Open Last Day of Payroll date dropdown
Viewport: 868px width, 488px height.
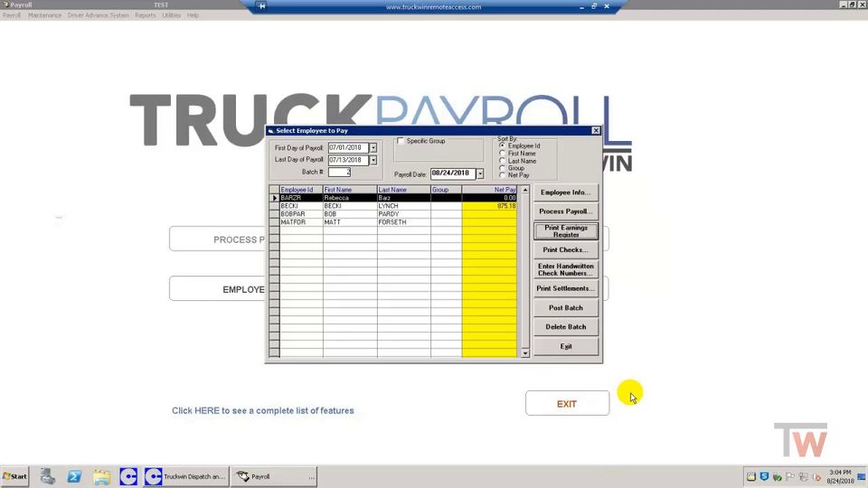click(x=373, y=160)
